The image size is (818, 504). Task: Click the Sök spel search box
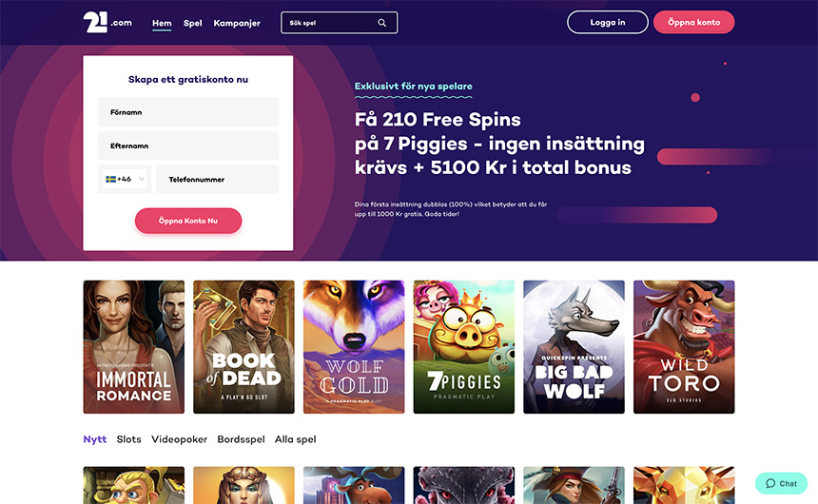328,23
